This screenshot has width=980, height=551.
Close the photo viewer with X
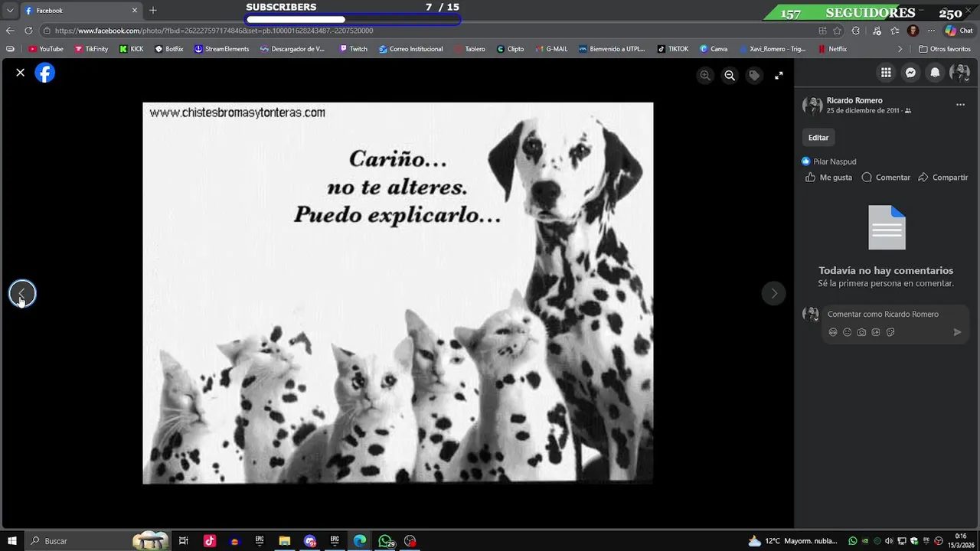tap(21, 73)
